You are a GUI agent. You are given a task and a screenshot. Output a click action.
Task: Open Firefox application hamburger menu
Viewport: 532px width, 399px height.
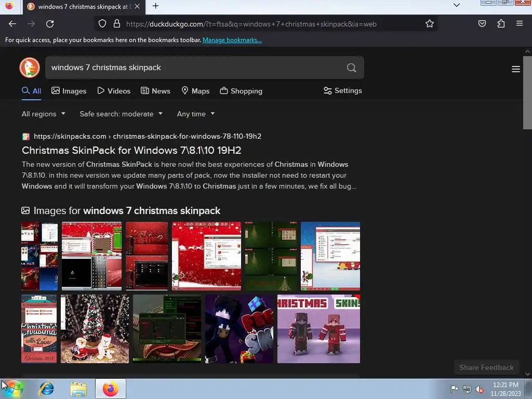point(519,24)
